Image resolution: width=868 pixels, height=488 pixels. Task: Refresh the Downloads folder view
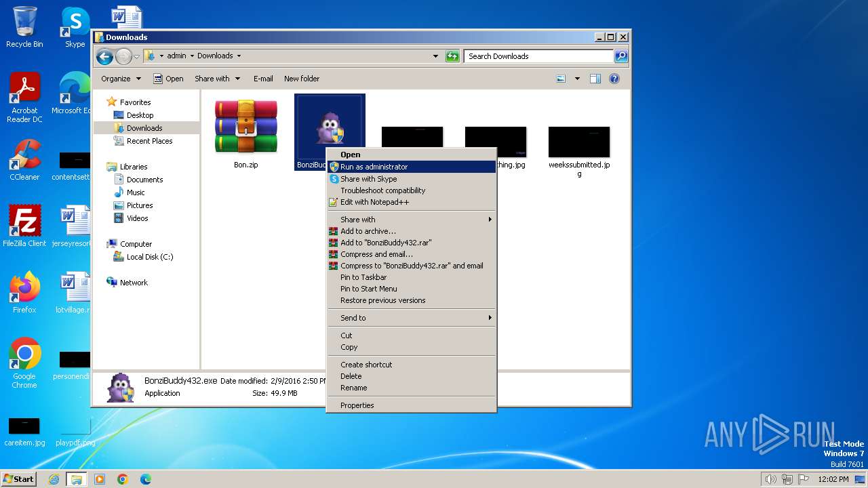coord(452,56)
